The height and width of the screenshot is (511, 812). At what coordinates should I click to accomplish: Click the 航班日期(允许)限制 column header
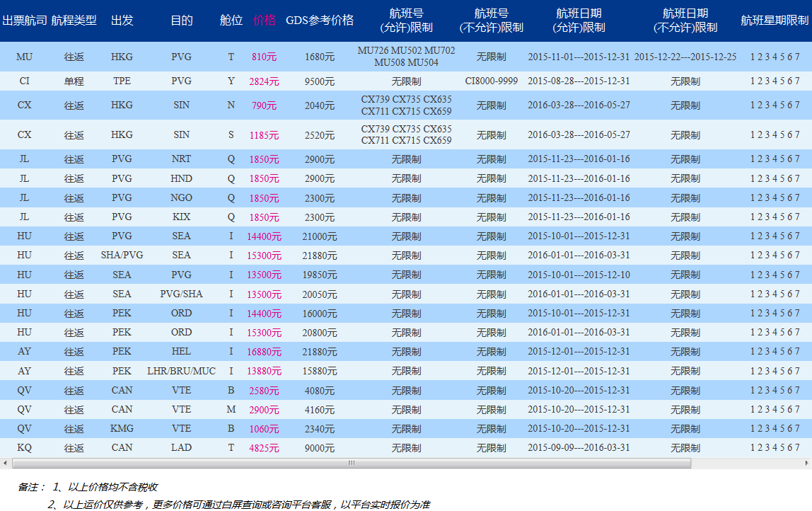coord(579,21)
